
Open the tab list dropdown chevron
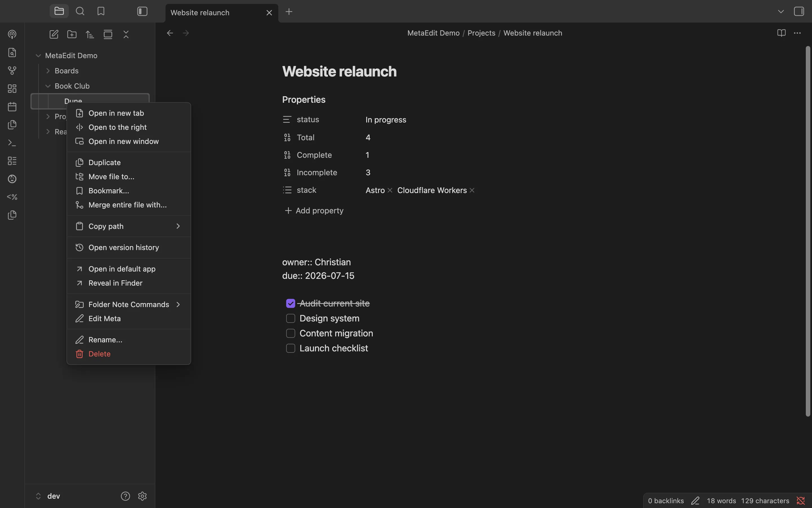781,11
